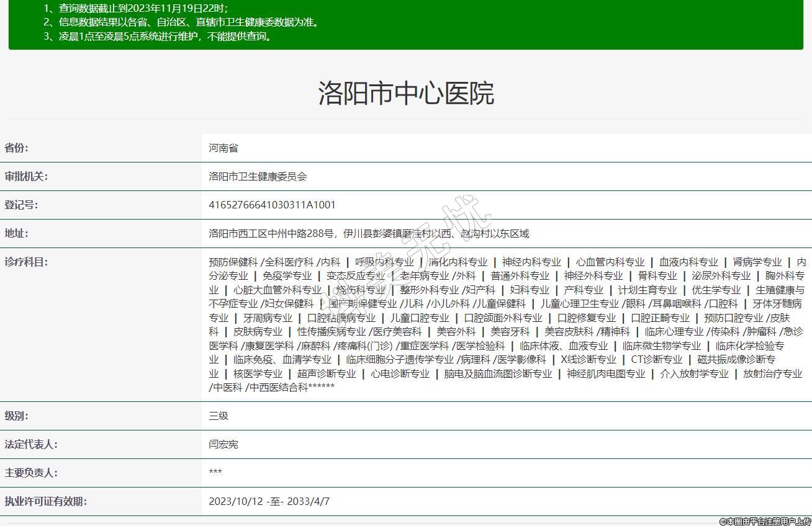Click the address starting 洛阳市西工区中州中路288号
The height and width of the screenshot is (526, 812).
[369, 234]
